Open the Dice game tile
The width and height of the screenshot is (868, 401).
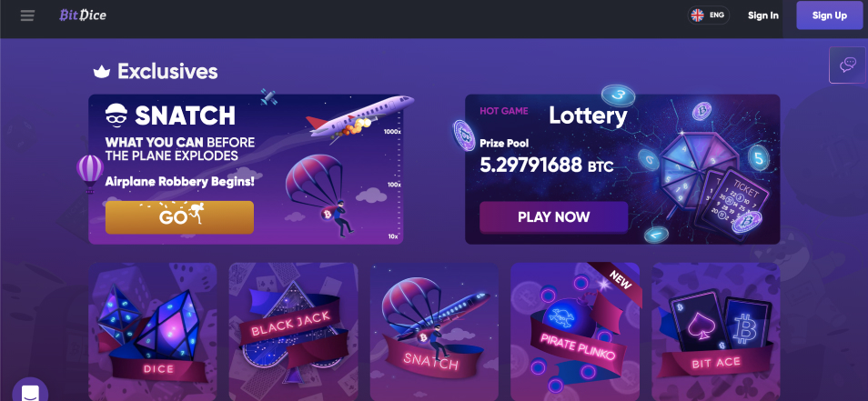pyautogui.click(x=152, y=332)
